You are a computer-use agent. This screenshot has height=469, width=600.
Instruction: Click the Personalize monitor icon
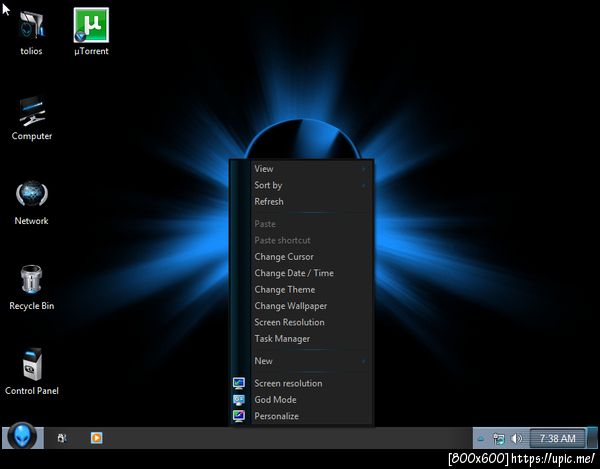[x=239, y=416]
